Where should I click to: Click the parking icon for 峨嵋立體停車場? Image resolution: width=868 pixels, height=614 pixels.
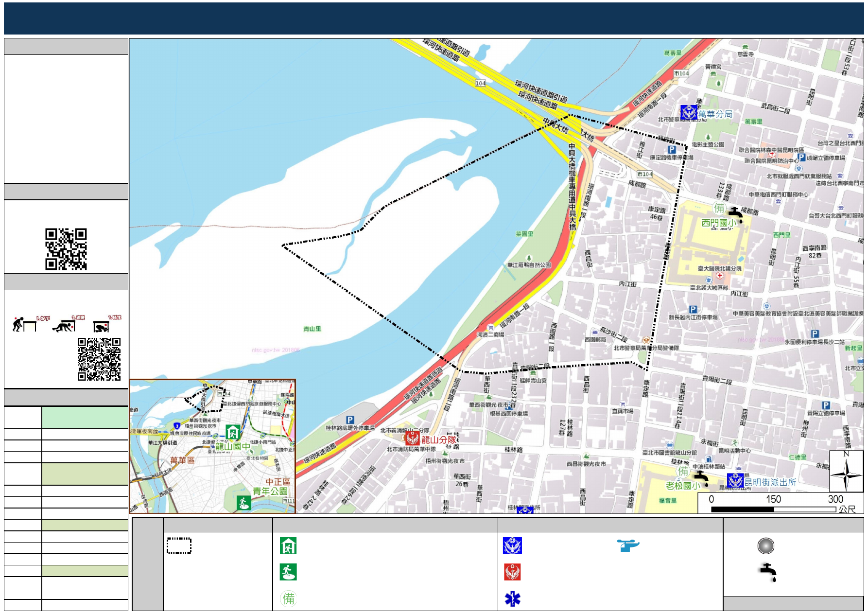tap(801, 157)
